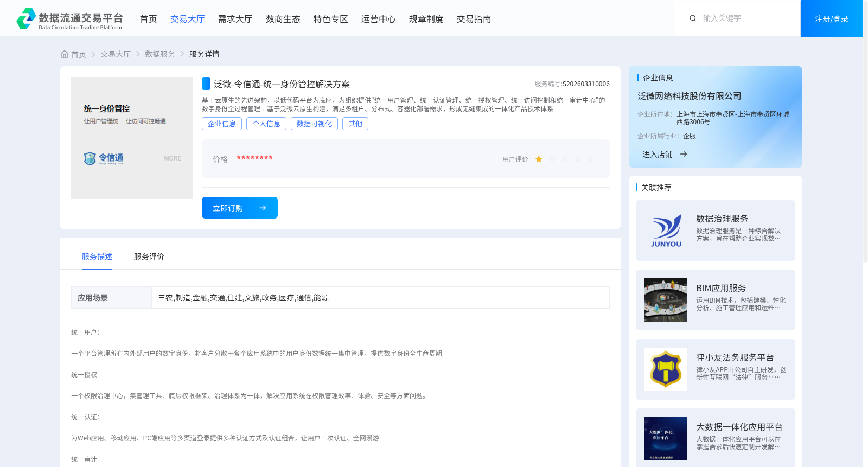Open the 大数据一体化应用平台 recommendation title
The width and height of the screenshot is (868, 467).
(739, 427)
